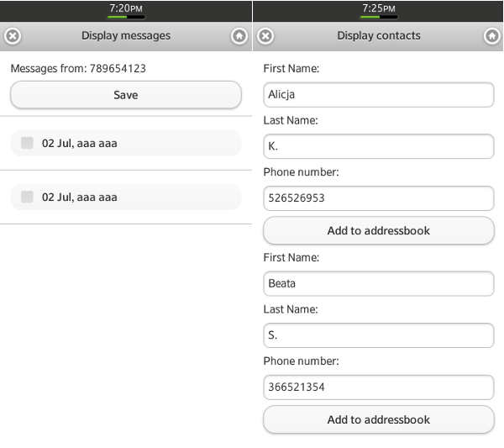Close the Display contacts screen

click(x=265, y=36)
